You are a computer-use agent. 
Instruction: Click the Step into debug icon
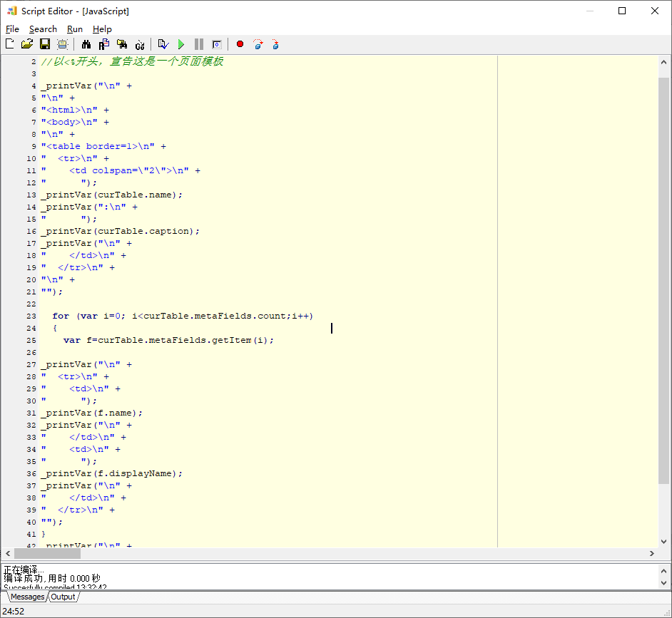(275, 44)
